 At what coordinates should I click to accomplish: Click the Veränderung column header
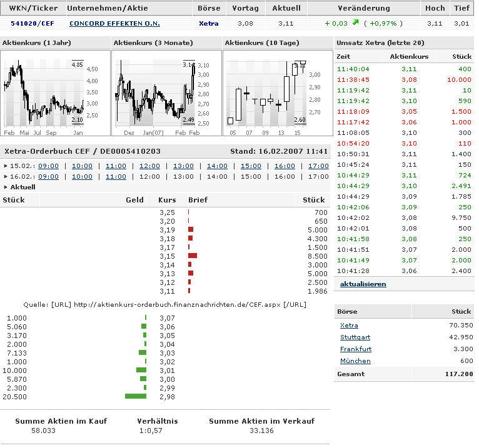point(364,8)
